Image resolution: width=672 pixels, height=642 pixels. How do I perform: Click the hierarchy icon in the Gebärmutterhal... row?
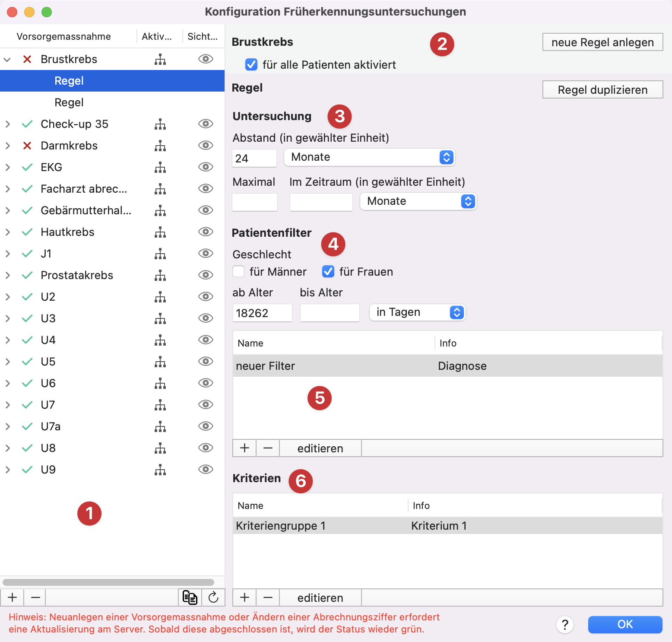pyautogui.click(x=160, y=210)
